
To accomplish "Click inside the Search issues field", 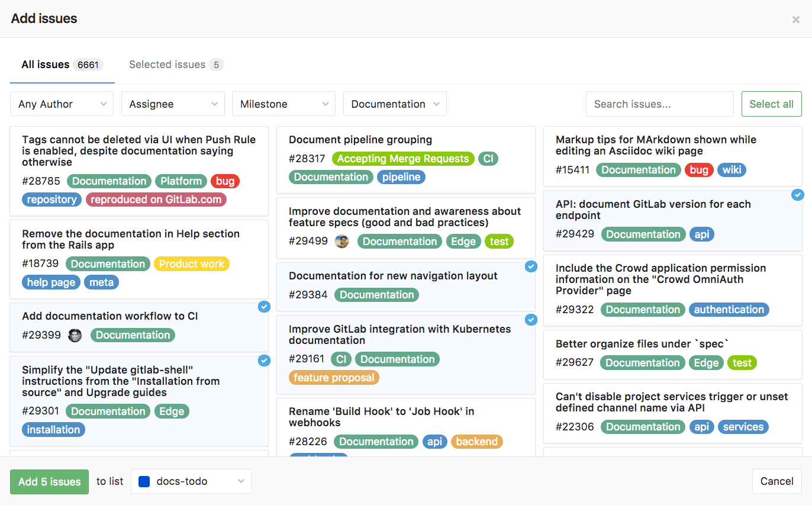I will (x=659, y=104).
